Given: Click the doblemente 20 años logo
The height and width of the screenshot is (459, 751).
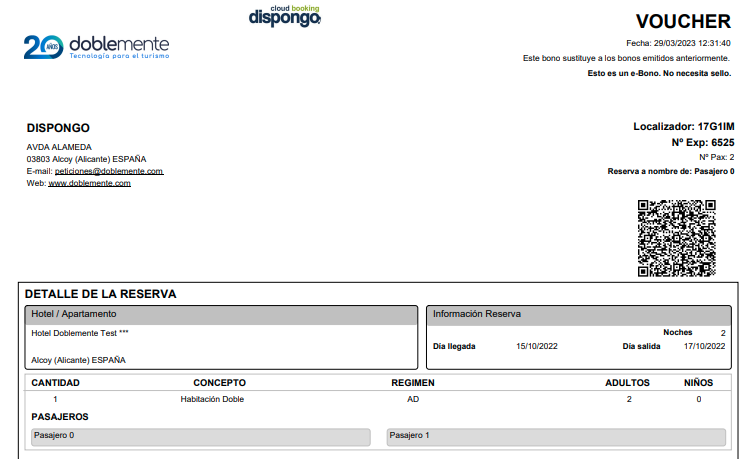Looking at the screenshot, I should coord(96,47).
